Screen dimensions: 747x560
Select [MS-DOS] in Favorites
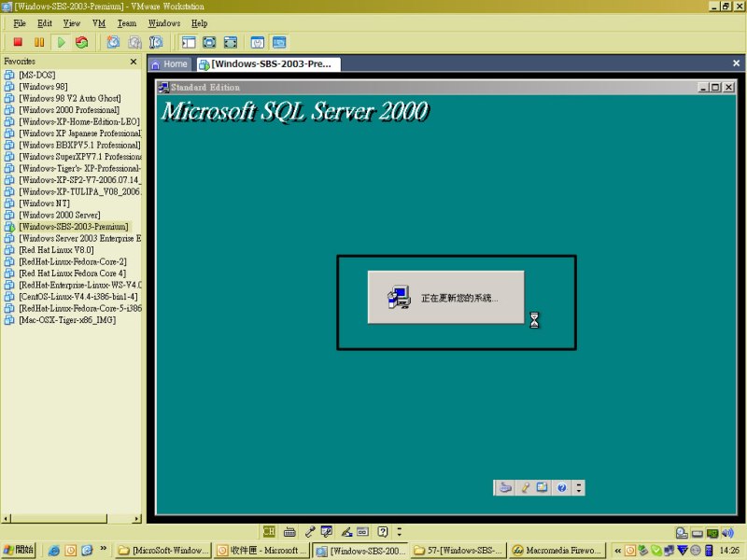click(37, 75)
